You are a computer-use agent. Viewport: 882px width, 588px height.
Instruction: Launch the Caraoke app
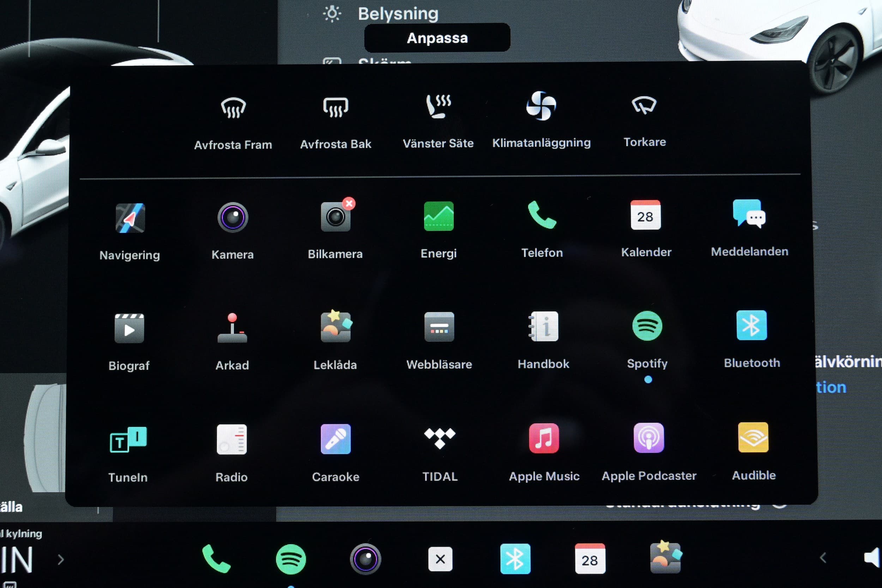336,439
